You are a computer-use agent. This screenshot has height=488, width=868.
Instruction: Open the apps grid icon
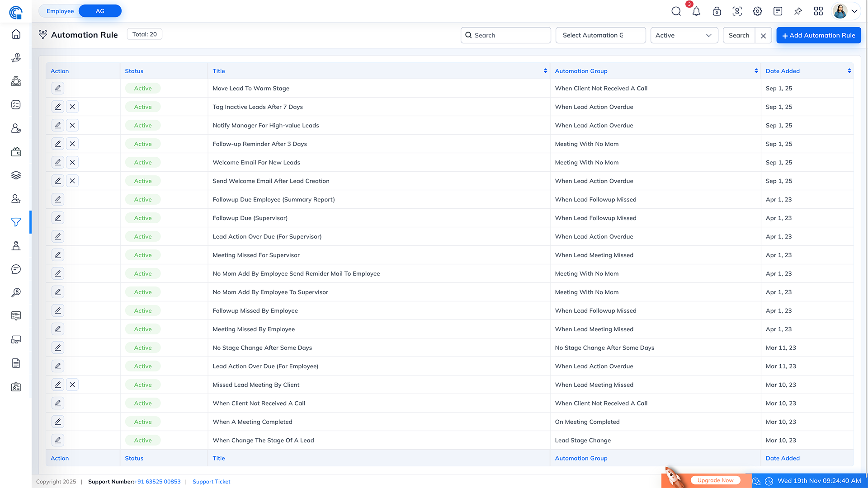[818, 11]
